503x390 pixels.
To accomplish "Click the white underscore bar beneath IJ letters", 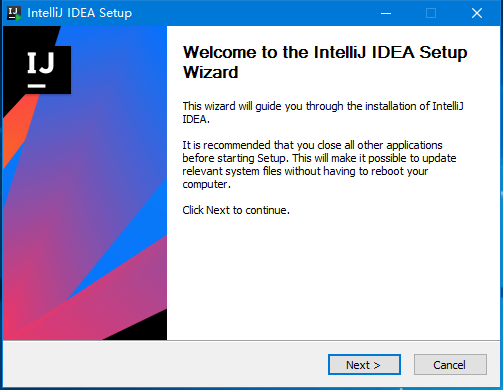I will tap(36, 86).
